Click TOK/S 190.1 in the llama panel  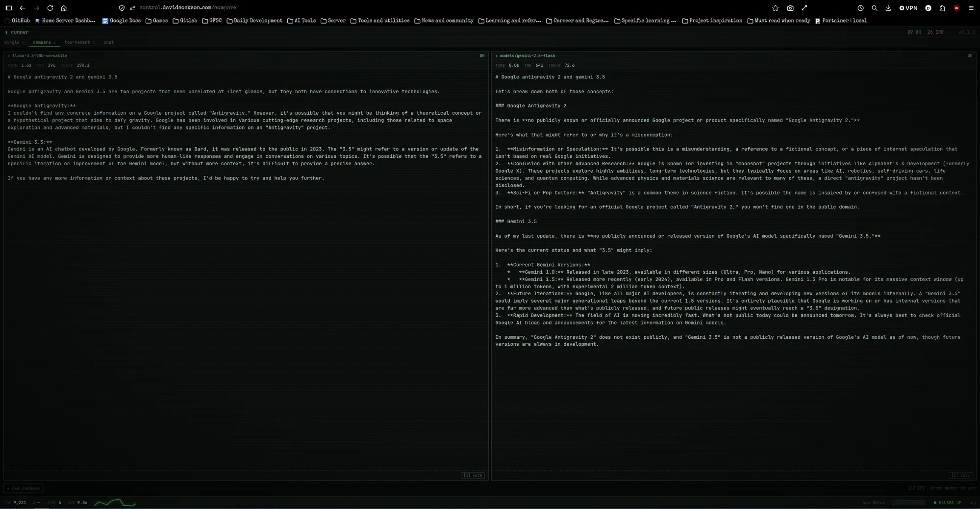[75, 65]
